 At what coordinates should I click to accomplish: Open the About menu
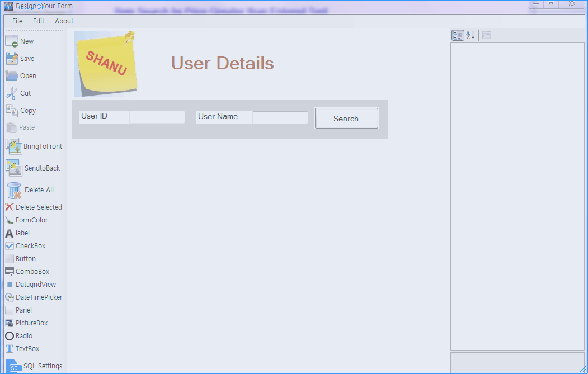(x=64, y=21)
